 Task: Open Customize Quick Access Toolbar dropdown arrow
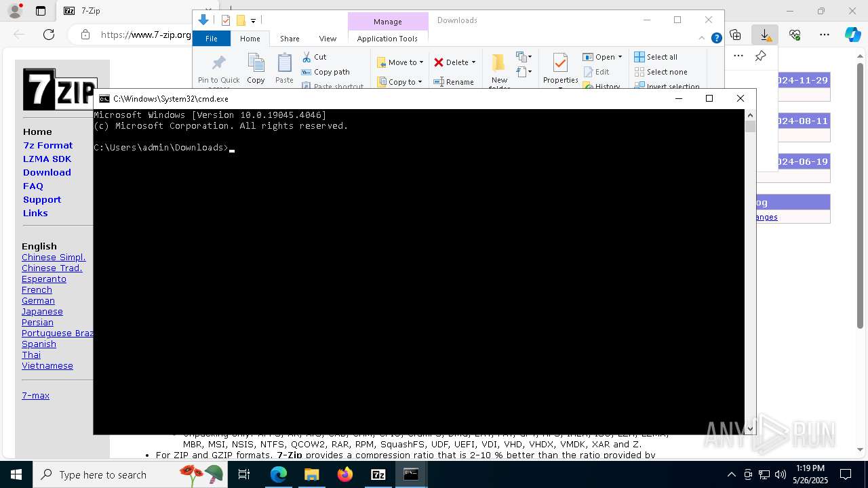click(x=253, y=21)
